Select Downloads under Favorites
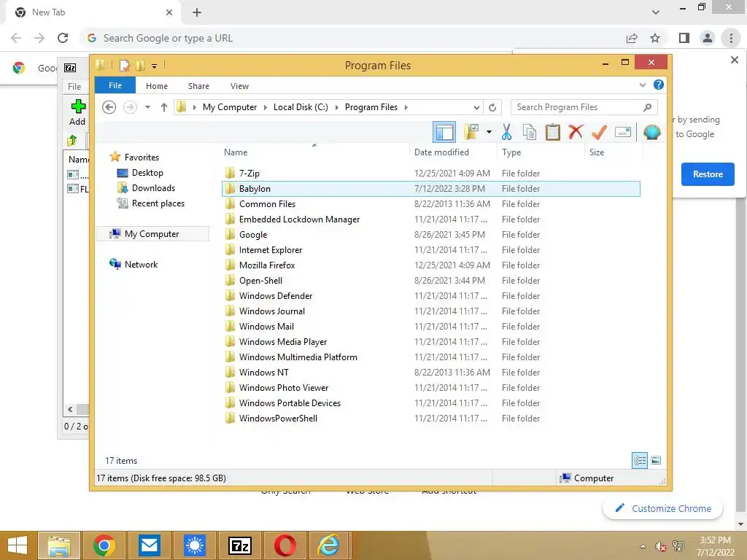Screen dimensions: 747x560 (153, 188)
